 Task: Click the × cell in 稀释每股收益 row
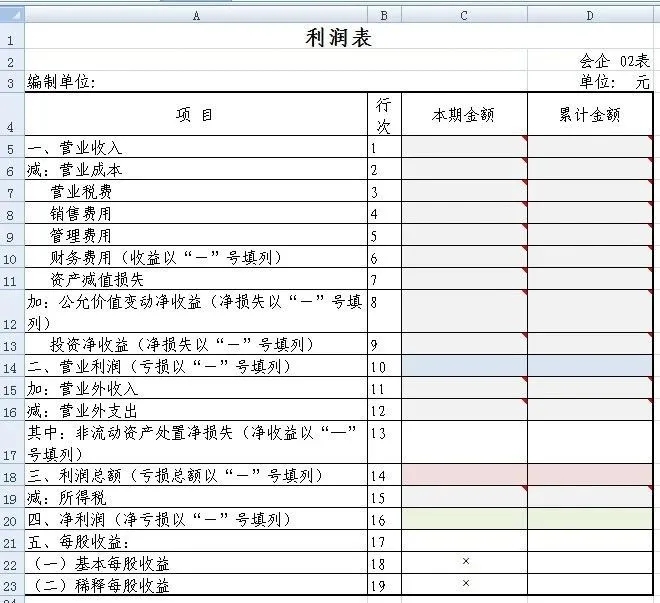click(464, 584)
